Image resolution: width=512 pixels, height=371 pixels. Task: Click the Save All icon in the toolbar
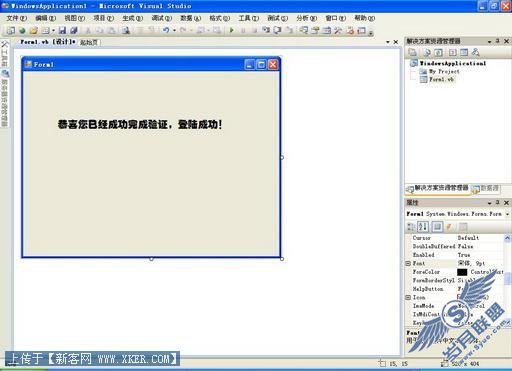(74, 31)
